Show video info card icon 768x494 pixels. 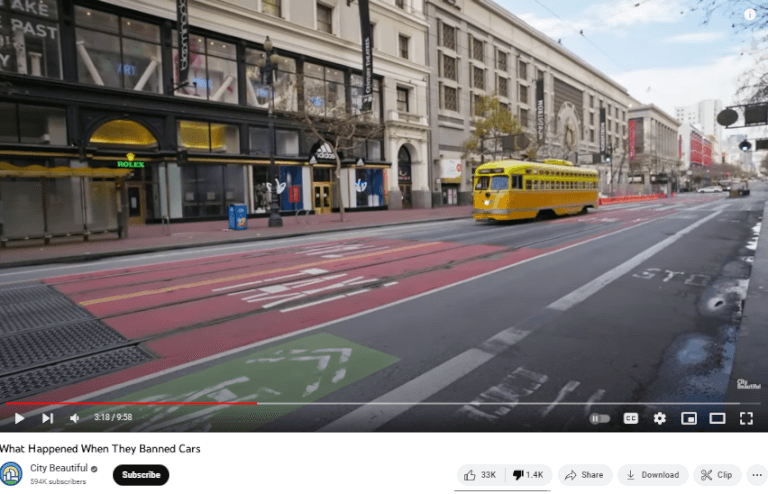[x=749, y=14]
